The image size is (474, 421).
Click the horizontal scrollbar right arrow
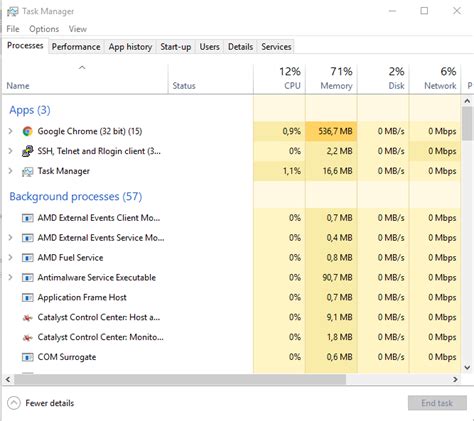[x=455, y=379]
